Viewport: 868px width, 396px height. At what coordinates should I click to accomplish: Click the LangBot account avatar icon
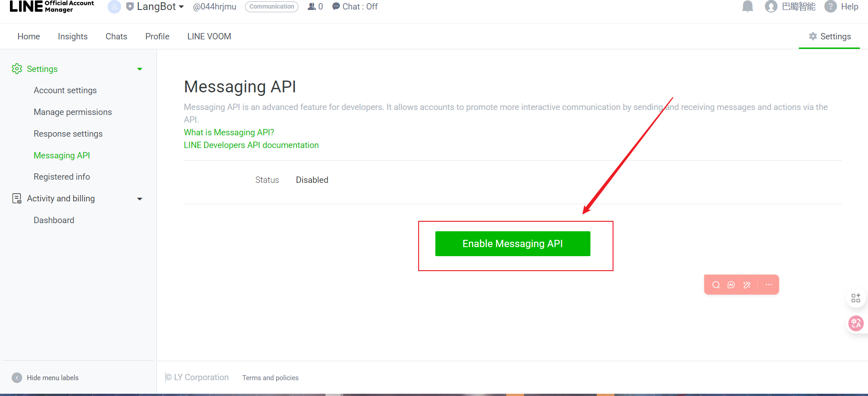click(x=114, y=7)
